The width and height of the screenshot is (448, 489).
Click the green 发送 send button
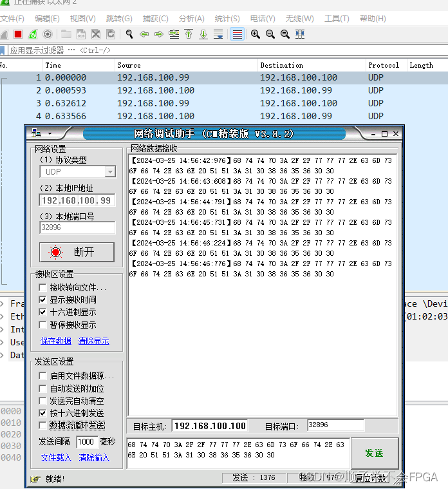click(x=375, y=453)
